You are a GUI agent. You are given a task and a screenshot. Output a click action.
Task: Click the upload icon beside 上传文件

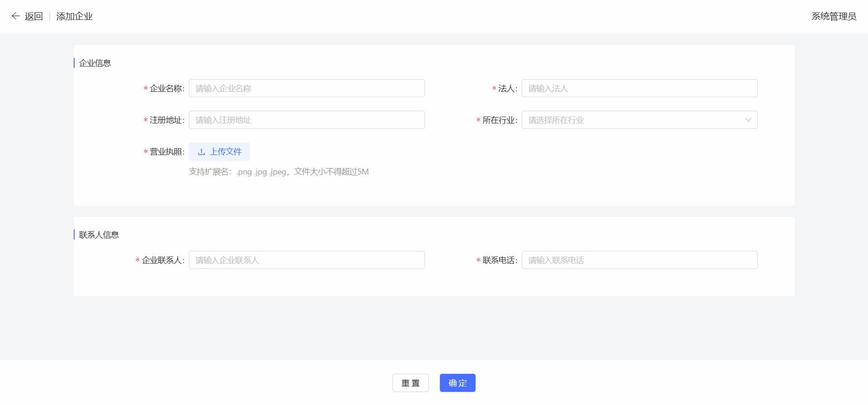[202, 152]
